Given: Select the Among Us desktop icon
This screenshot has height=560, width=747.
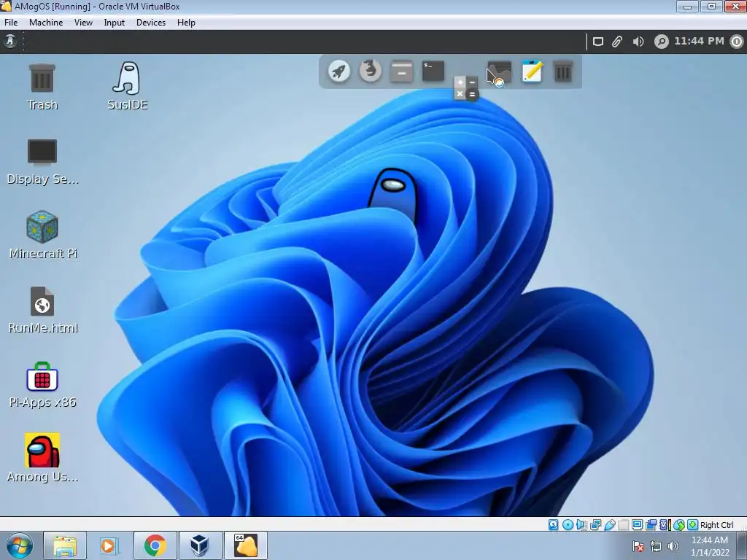Looking at the screenshot, I should click(42, 458).
